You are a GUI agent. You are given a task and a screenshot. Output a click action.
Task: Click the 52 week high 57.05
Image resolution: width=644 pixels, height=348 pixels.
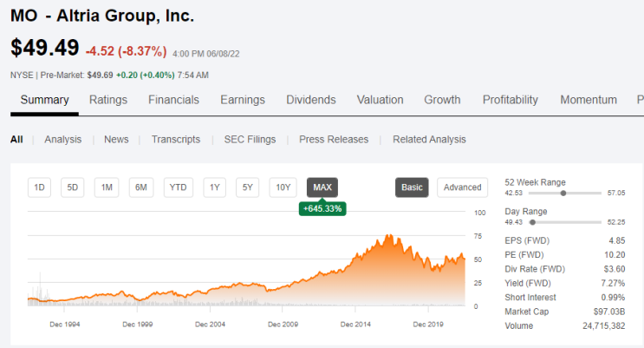[616, 193]
